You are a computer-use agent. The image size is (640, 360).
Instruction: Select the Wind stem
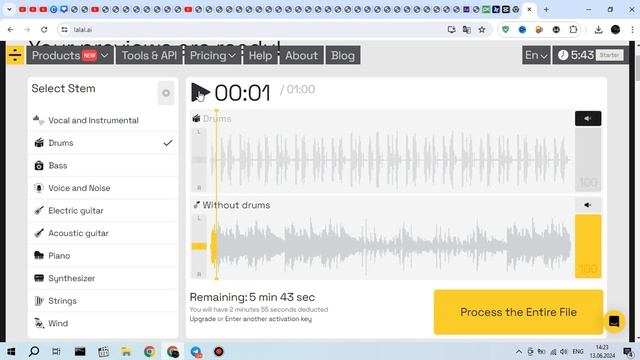click(x=103, y=323)
